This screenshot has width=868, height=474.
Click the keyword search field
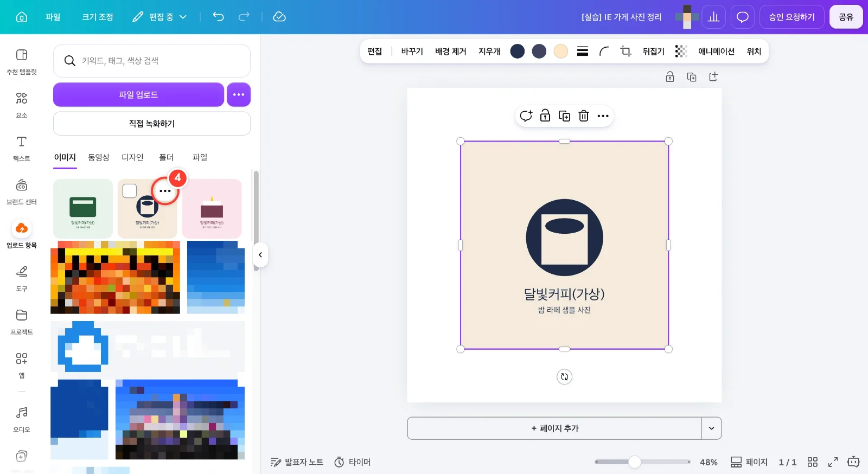pyautogui.click(x=152, y=61)
